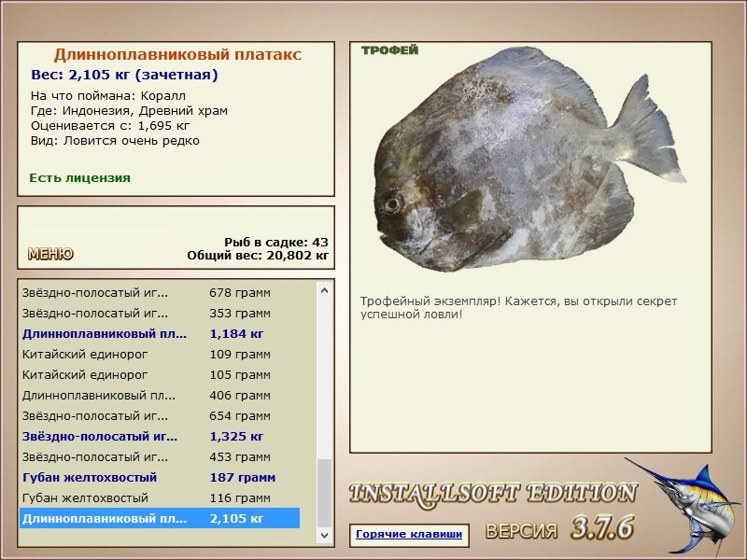The image size is (747, 560).
Task: Click the fish list scroll-down arrow
Action: (x=324, y=535)
